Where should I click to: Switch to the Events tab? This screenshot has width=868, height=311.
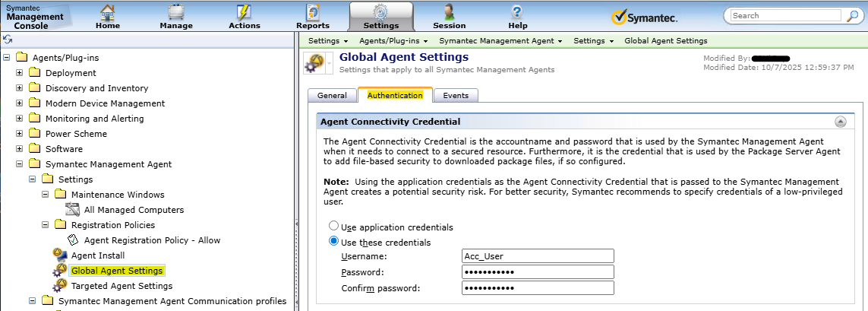pos(456,95)
